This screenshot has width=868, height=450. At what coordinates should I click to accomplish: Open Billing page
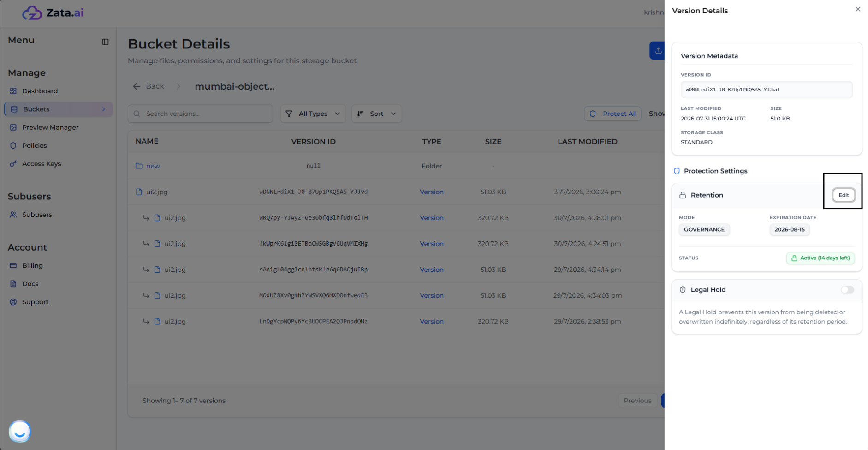point(32,266)
